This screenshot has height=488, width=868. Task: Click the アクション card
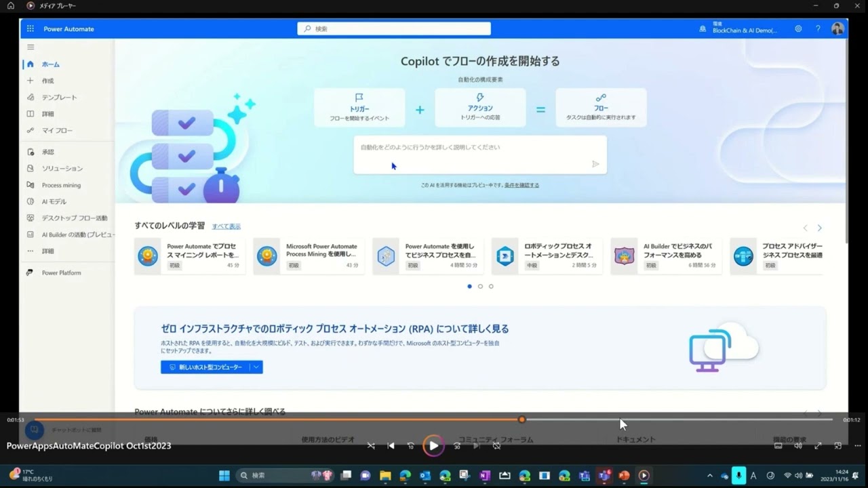(x=480, y=107)
